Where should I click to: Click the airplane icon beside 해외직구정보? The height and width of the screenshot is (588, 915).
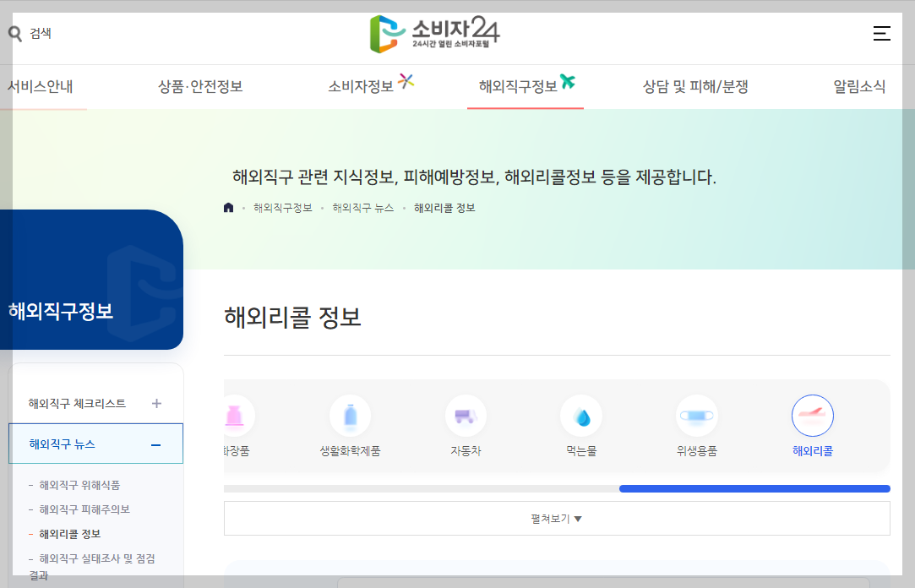[x=568, y=82]
